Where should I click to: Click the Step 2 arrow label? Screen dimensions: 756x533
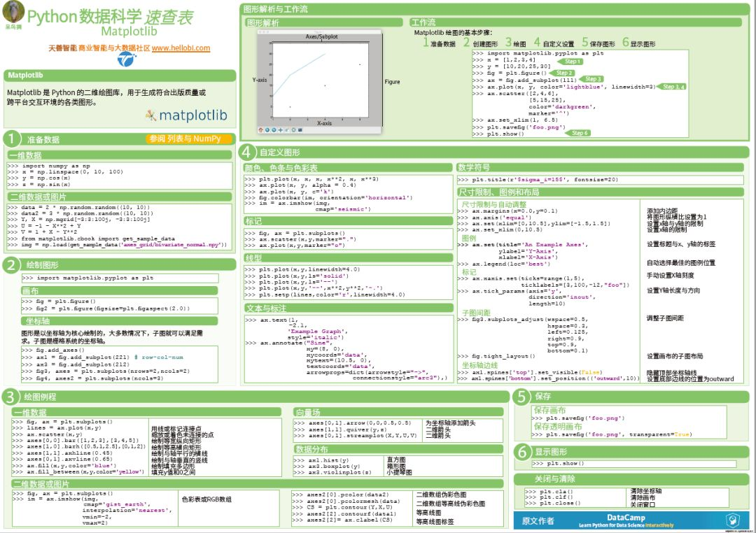pos(561,73)
